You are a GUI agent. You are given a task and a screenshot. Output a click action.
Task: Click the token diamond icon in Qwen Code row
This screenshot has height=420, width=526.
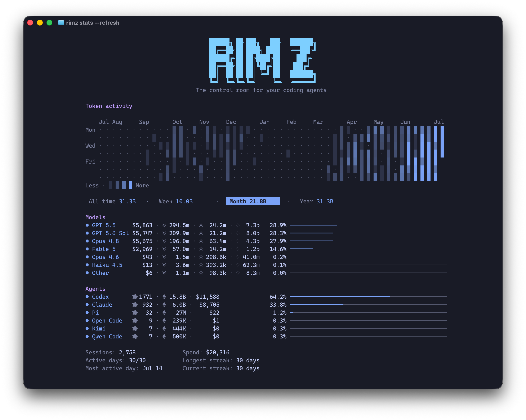pyautogui.click(x=164, y=336)
